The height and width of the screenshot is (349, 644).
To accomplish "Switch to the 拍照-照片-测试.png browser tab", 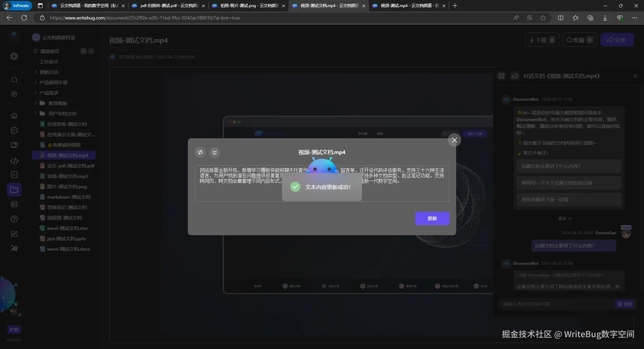I will [245, 6].
